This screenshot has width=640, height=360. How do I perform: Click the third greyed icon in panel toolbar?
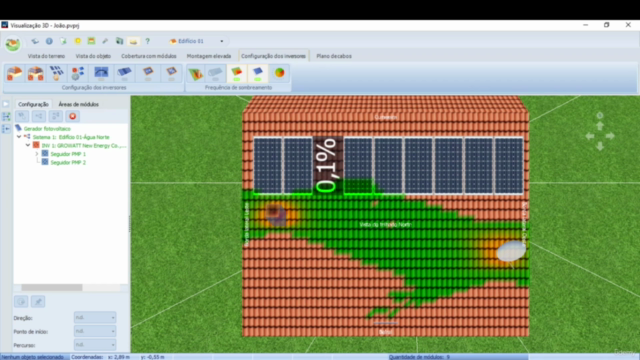click(x=56, y=116)
